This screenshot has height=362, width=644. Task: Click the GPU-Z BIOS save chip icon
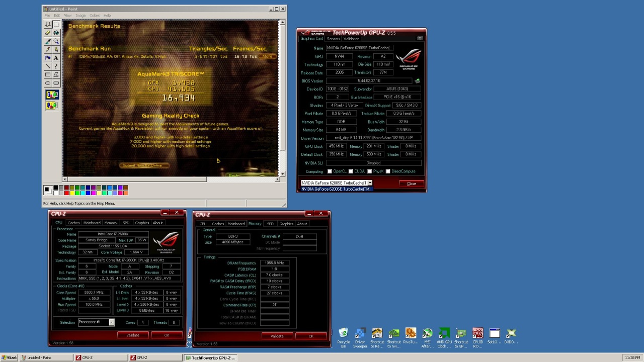(x=417, y=81)
